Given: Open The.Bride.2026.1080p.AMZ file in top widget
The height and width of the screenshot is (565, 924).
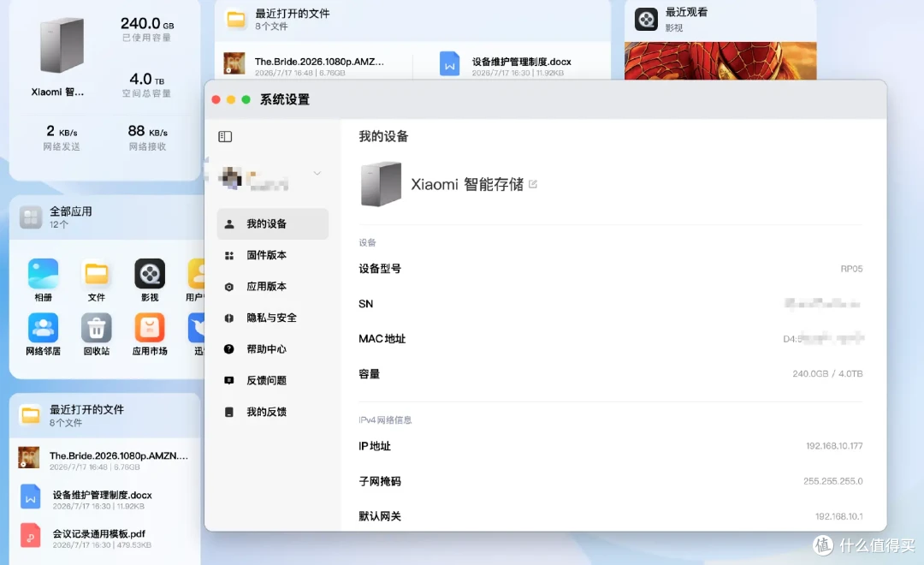Looking at the screenshot, I should click(319, 62).
